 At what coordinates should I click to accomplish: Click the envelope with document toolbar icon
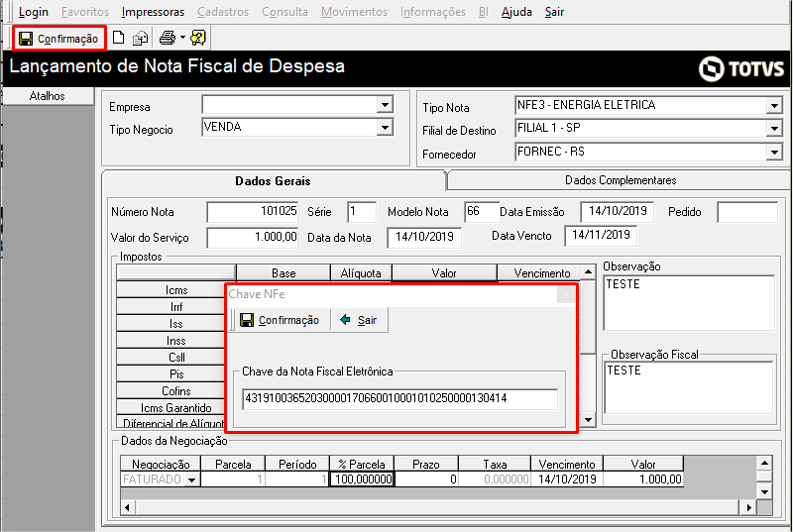(x=140, y=39)
